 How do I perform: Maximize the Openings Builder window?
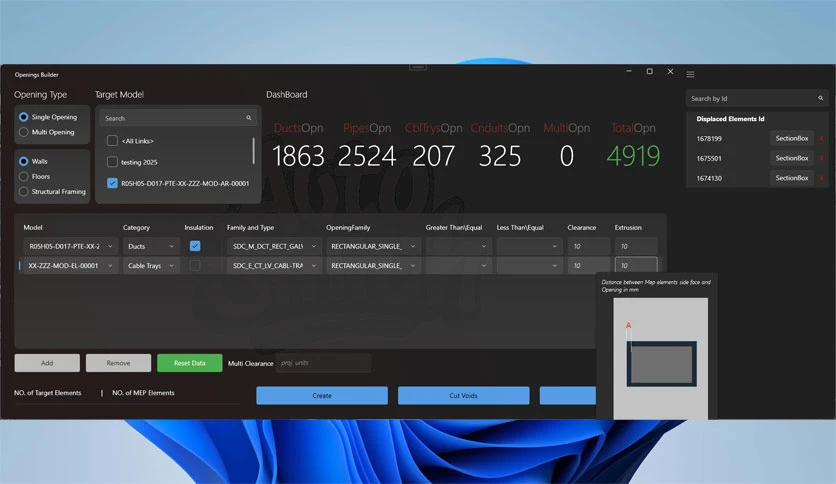coord(649,71)
